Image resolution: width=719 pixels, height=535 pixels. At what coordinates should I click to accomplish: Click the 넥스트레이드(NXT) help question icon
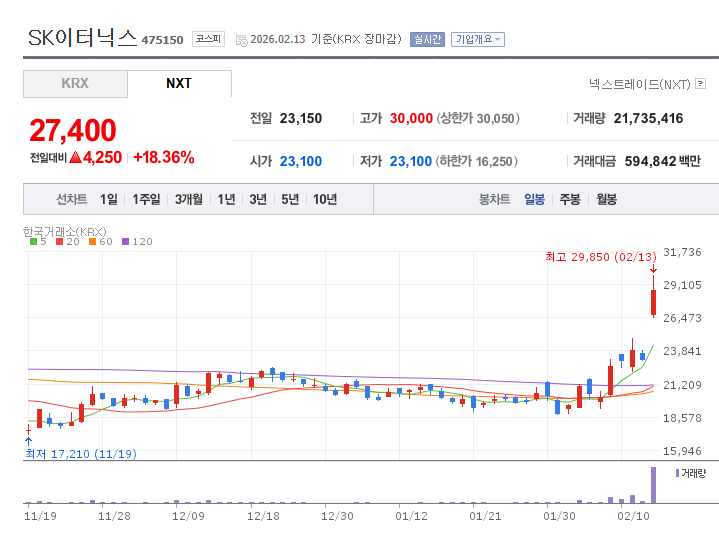(700, 83)
